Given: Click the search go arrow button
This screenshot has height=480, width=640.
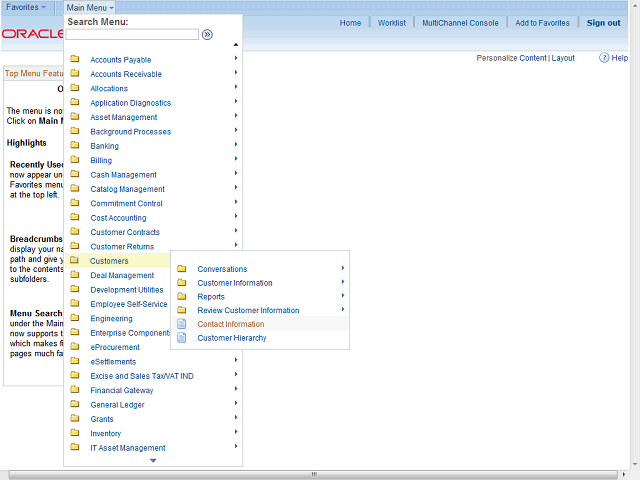Looking at the screenshot, I should [207, 35].
